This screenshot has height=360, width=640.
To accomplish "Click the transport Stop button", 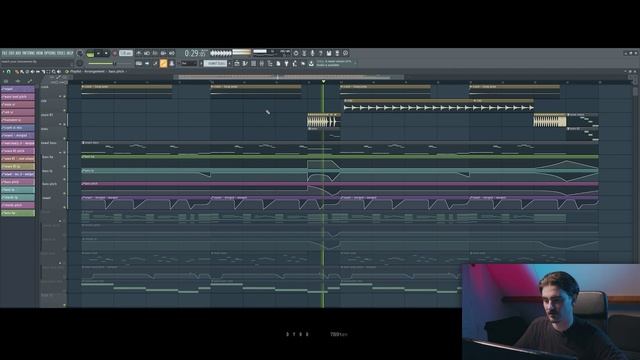I will click(x=106, y=53).
